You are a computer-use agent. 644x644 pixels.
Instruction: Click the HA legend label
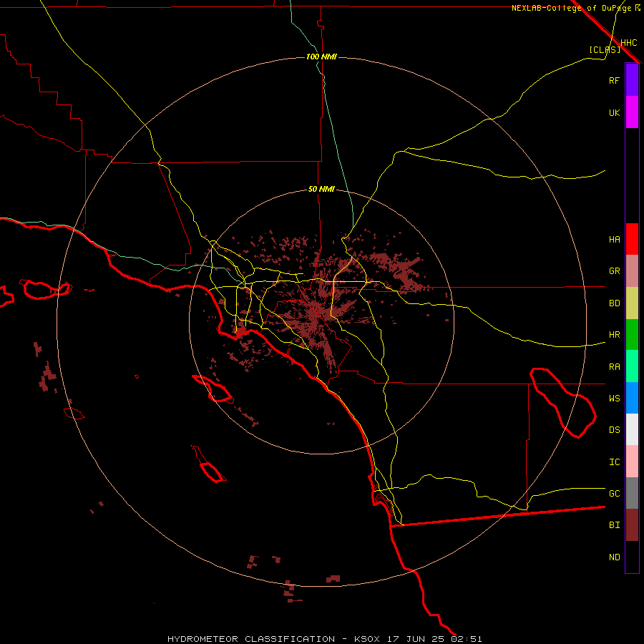615,239
